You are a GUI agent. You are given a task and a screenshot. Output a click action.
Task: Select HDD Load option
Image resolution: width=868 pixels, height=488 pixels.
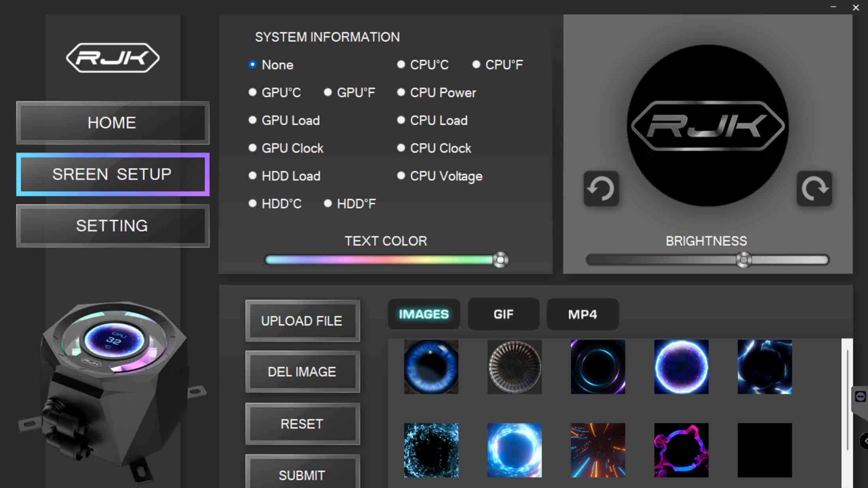point(253,176)
